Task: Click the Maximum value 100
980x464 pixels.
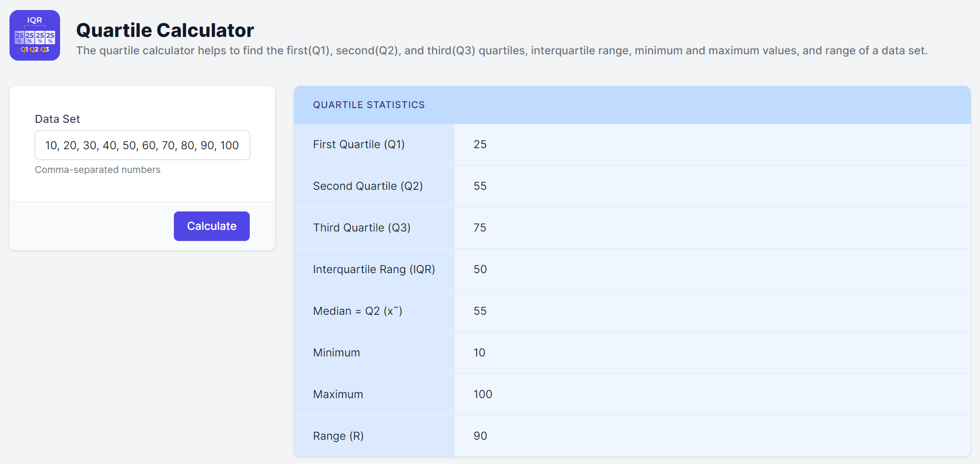Action: pos(483,394)
